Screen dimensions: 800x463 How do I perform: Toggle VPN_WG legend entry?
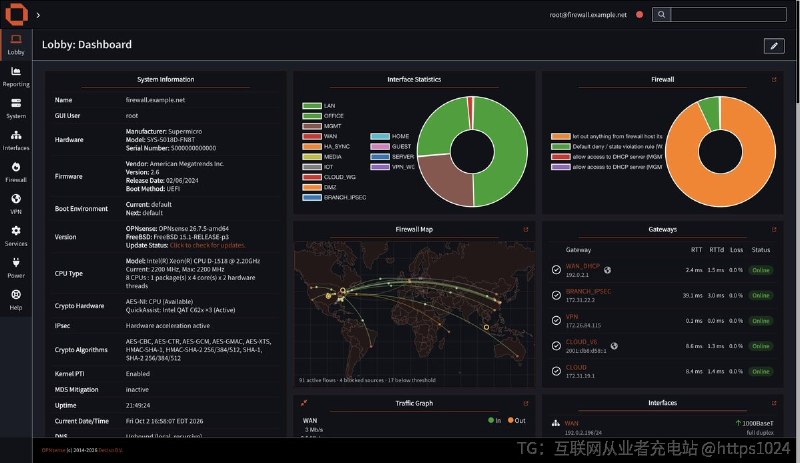click(x=392, y=167)
